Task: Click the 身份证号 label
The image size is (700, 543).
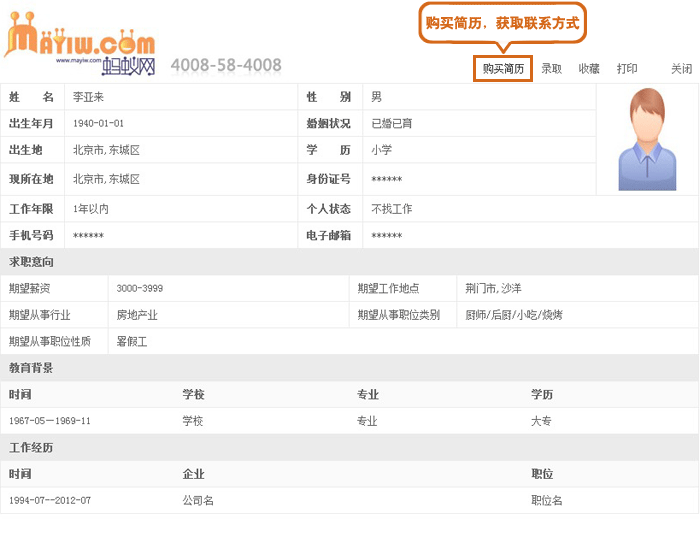Action: (329, 179)
